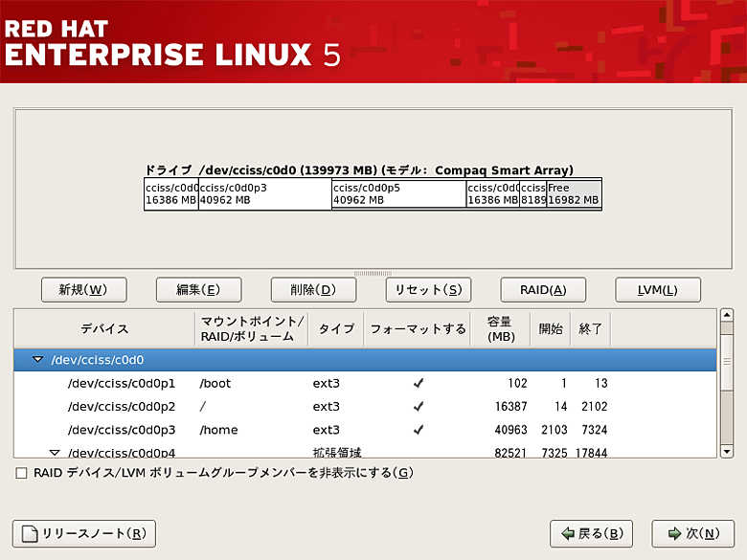747x560 pixels.
Task: Click the 編集(E) button
Action: [x=198, y=290]
